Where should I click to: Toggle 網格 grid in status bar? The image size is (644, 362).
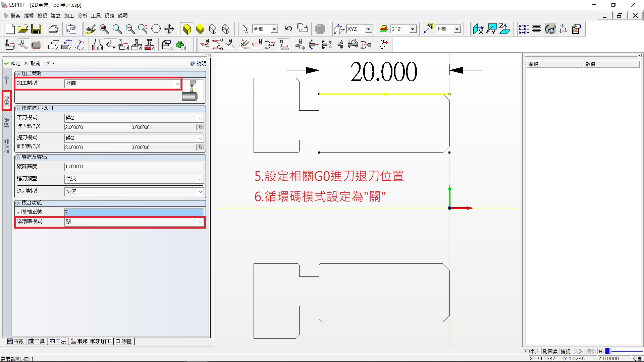tap(591, 351)
